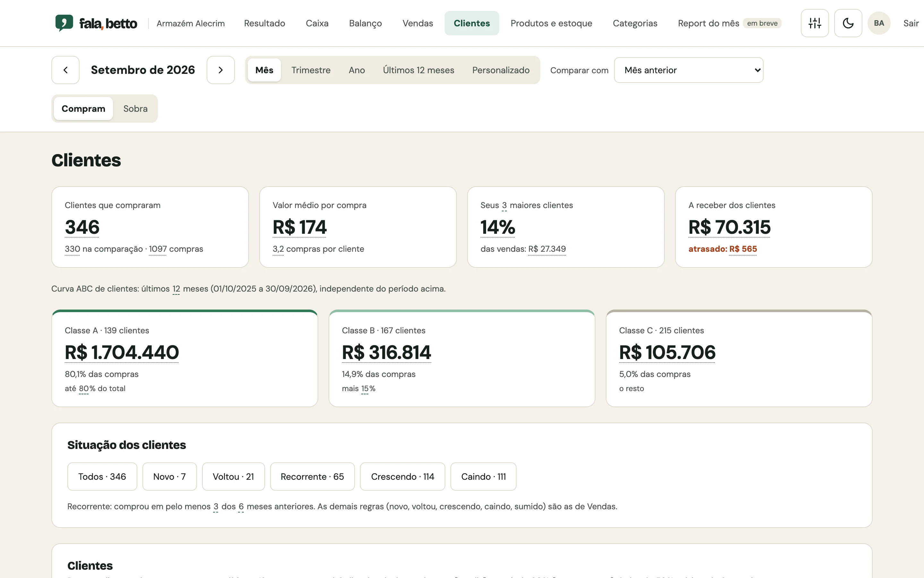Go to previous month arrow
924x578 pixels.
65,70
